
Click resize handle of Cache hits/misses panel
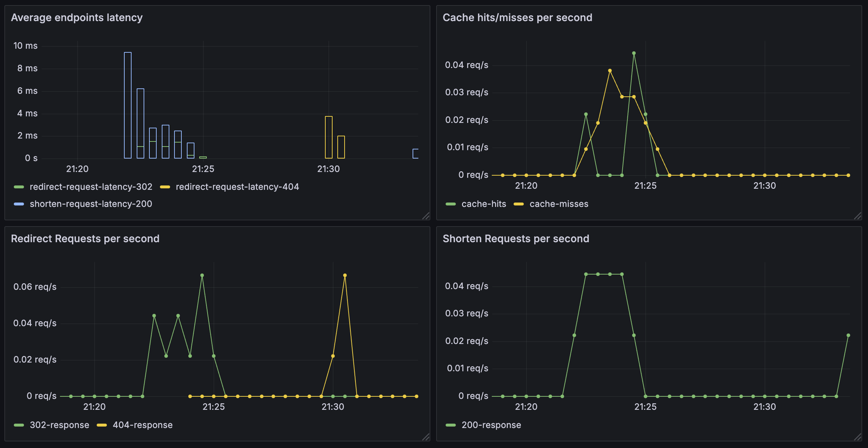[x=858, y=216]
